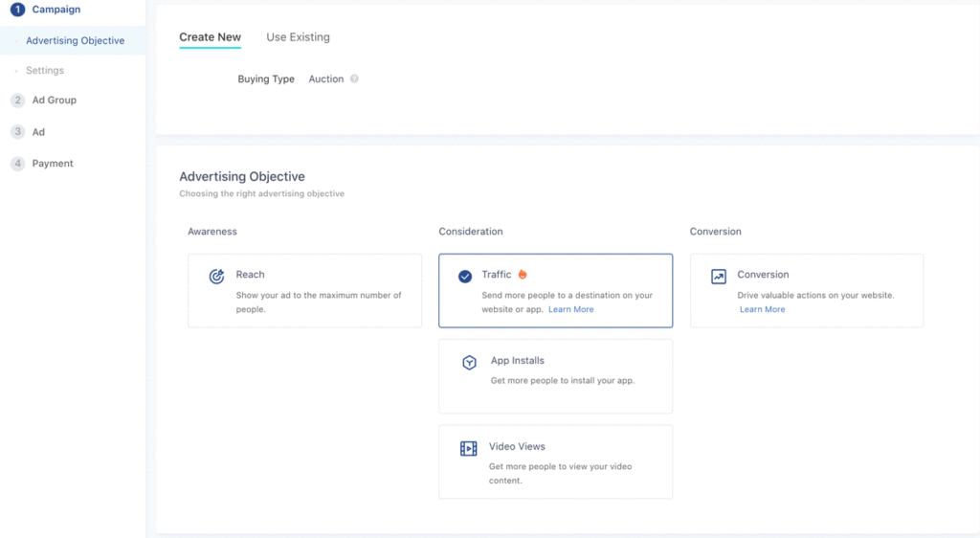
Task: Open Learn More link under Traffic
Action: 570,309
